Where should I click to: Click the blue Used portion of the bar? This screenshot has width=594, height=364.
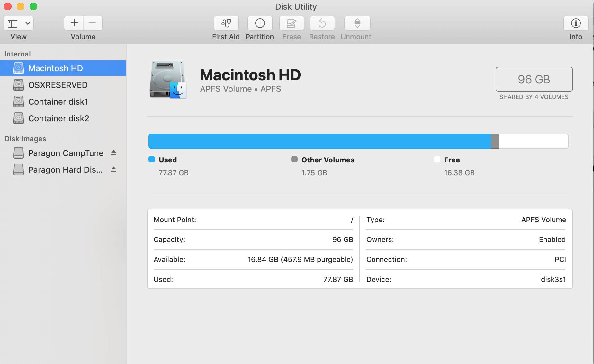[320, 141]
